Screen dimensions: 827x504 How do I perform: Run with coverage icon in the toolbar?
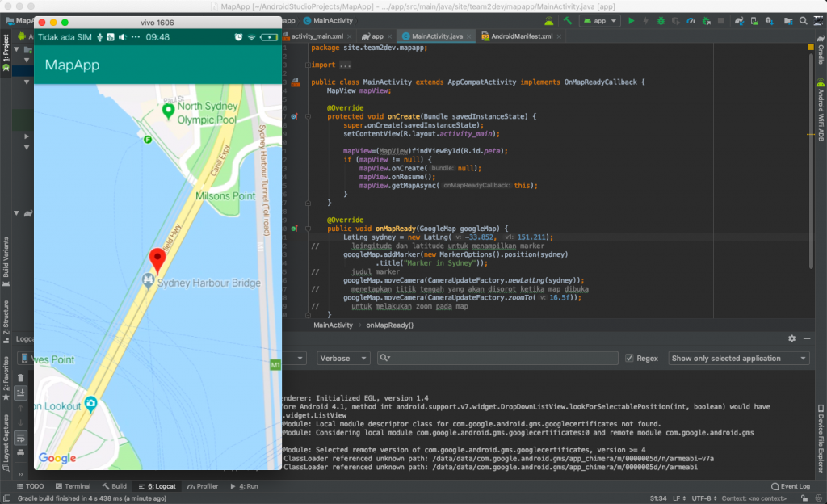[x=676, y=21]
